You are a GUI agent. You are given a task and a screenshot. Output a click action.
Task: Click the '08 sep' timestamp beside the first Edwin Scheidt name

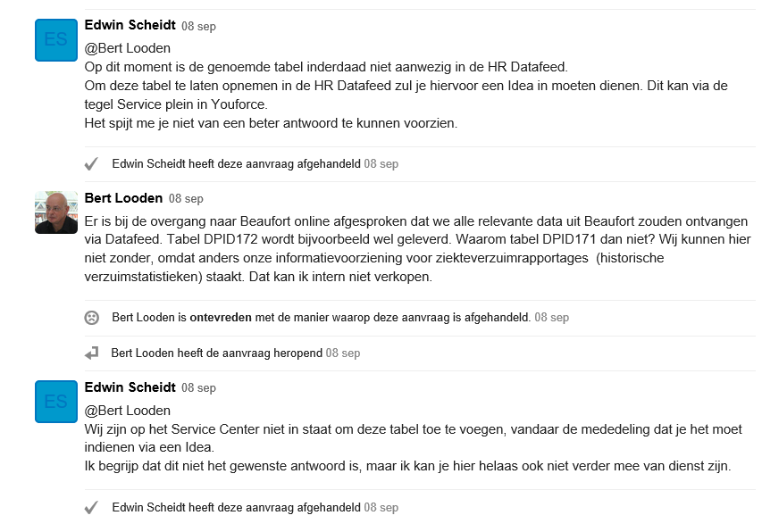(198, 26)
